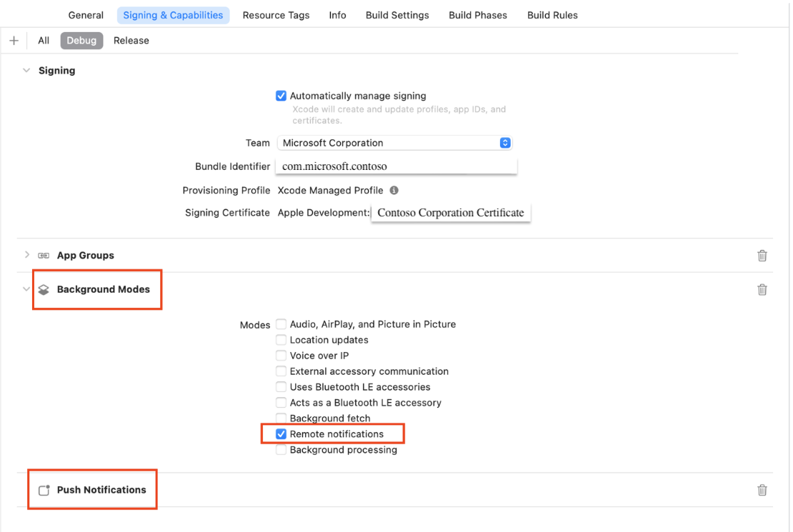Click the Background Modes layers icon
793x532 pixels.
44,289
